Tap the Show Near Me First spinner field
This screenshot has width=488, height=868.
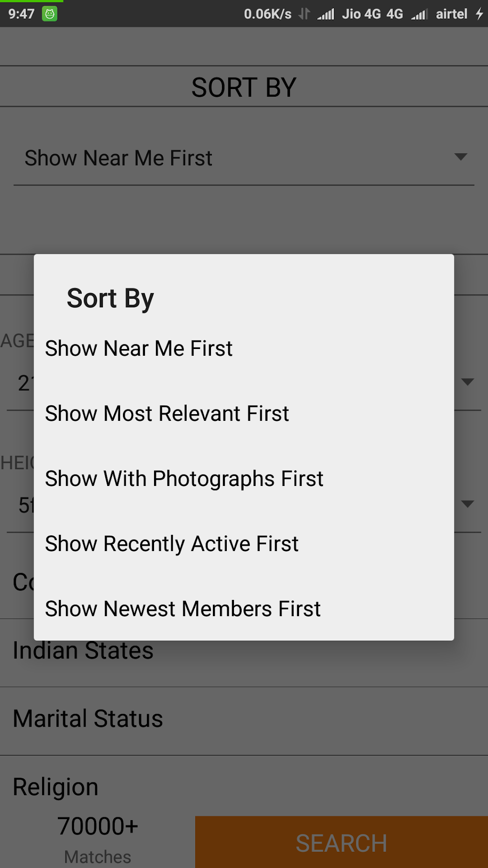point(119,158)
